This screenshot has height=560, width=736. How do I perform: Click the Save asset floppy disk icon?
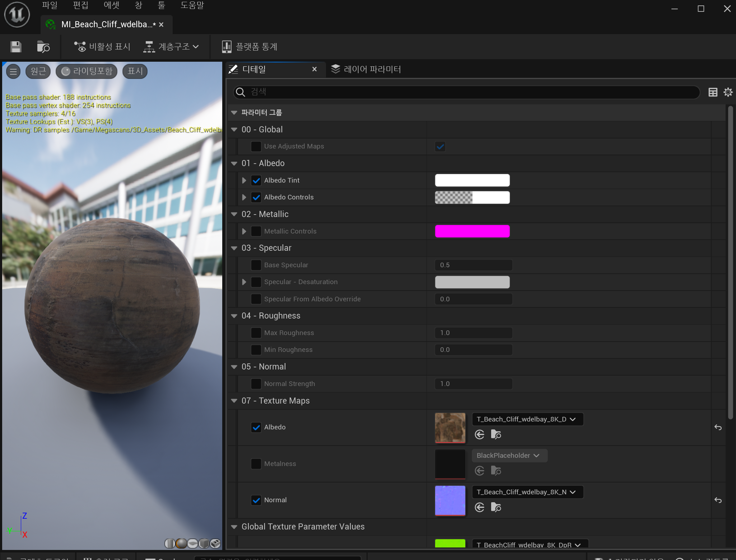16,47
